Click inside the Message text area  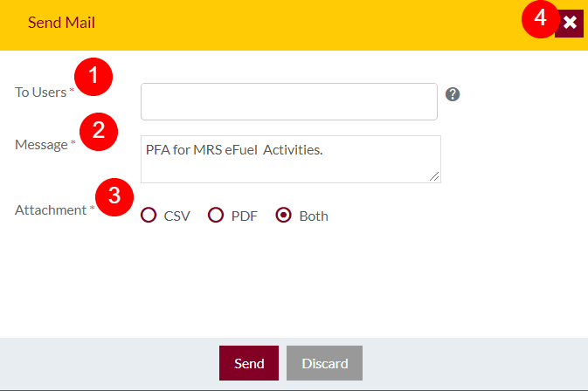tap(291, 159)
